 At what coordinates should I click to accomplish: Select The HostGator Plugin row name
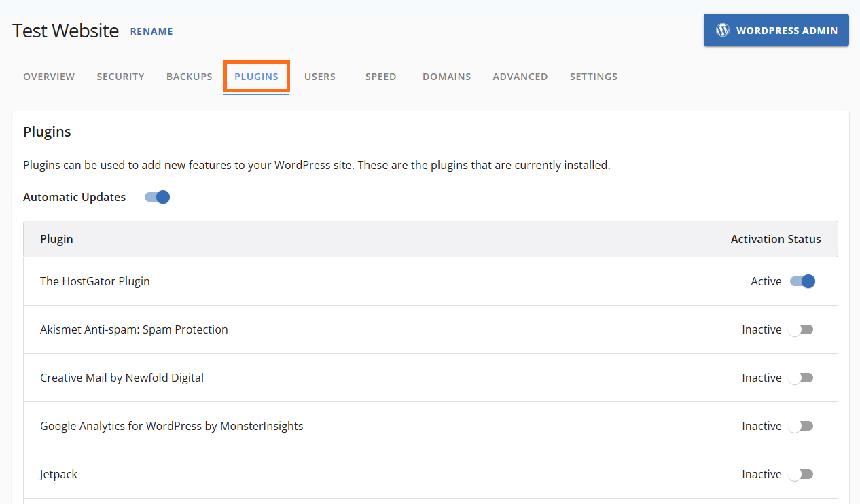pyautogui.click(x=95, y=281)
